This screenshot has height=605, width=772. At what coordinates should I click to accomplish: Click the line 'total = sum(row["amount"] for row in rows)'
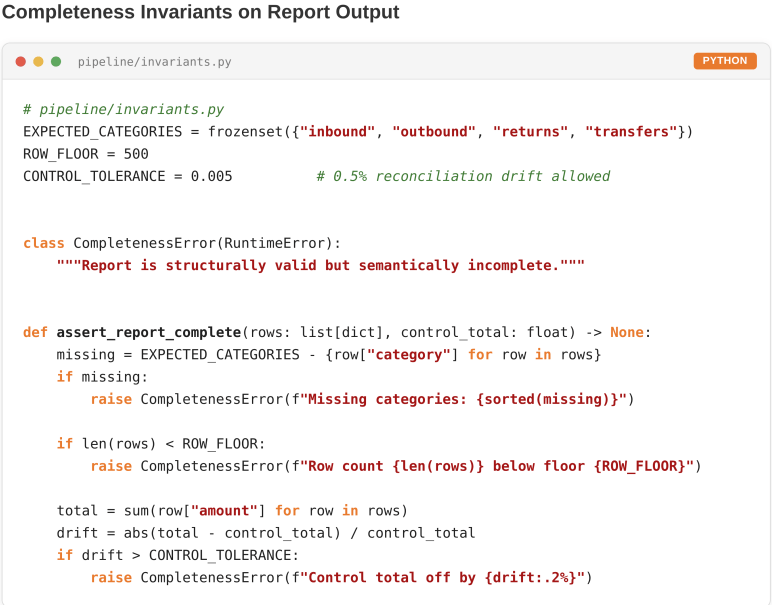(232, 510)
